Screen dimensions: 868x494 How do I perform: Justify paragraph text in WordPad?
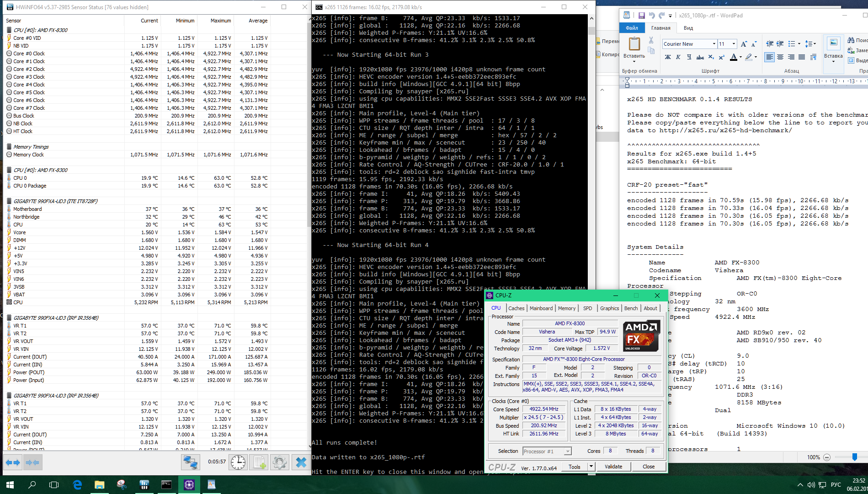click(802, 57)
